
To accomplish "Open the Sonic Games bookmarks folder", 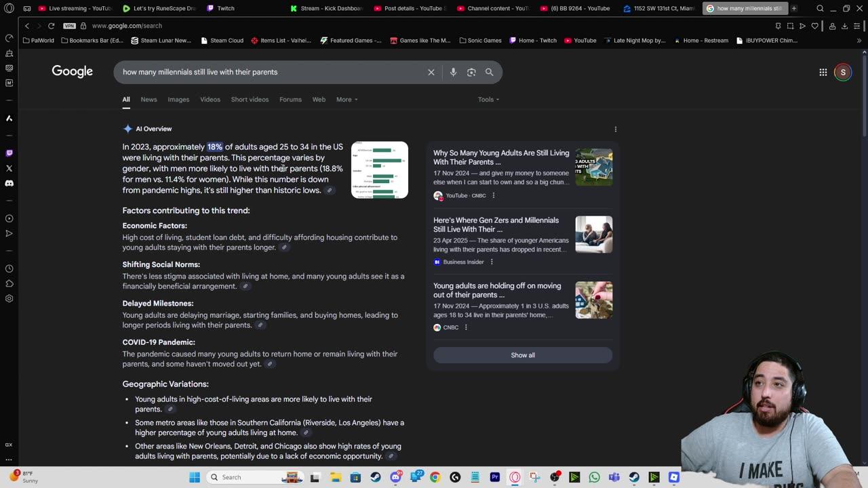I will (480, 41).
